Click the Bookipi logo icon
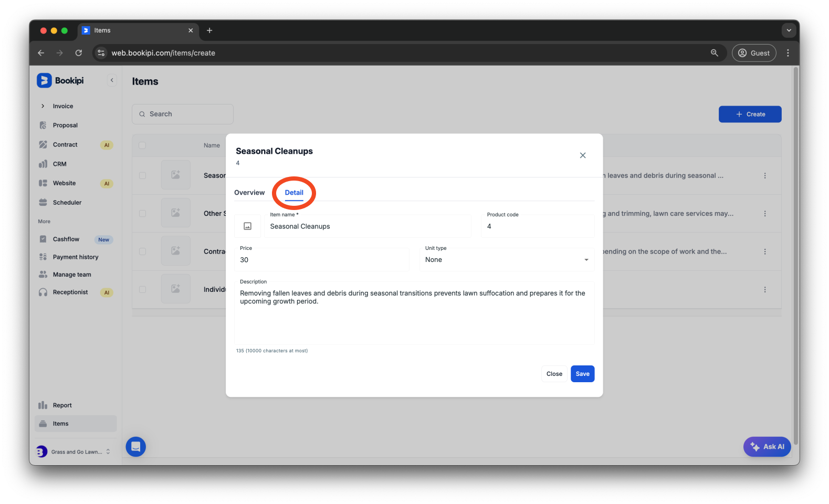The height and width of the screenshot is (504, 829). (x=44, y=80)
